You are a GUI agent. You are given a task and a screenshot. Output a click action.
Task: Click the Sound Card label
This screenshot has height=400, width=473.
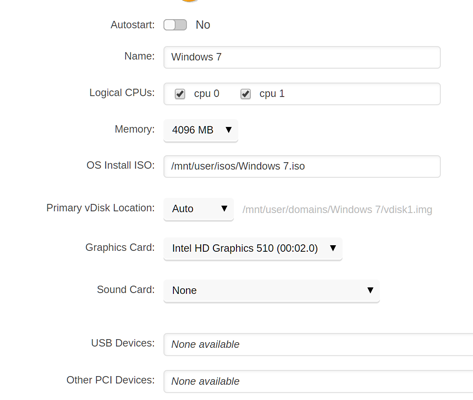[126, 290]
